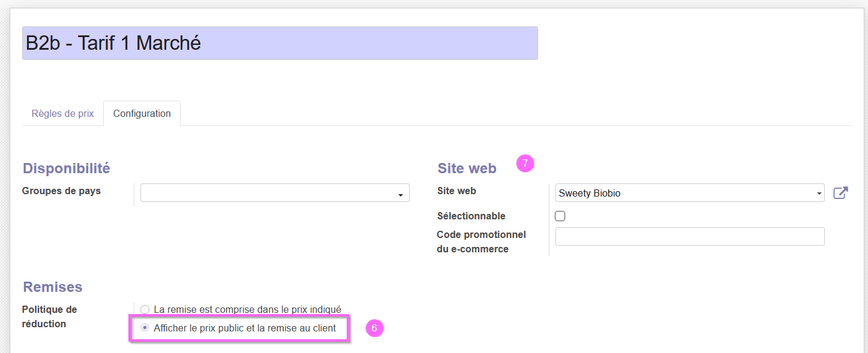Click the 'Groupes de pays' field label

coord(61,191)
